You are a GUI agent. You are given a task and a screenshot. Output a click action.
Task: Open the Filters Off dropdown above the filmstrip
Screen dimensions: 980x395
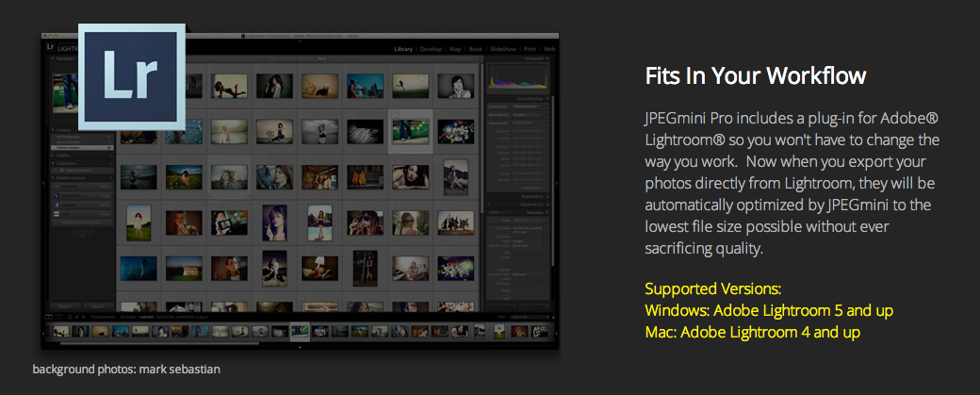[x=528, y=318]
